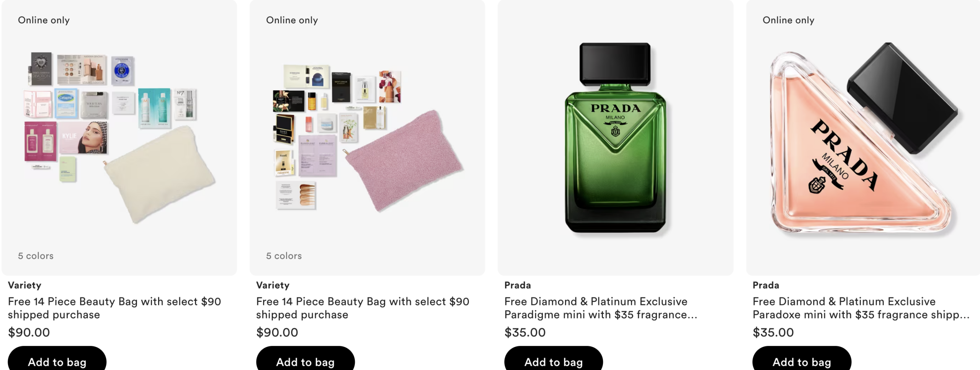Open beauty bag title under the cream pouch
Viewport: 980px width, 370px height.
114,308
